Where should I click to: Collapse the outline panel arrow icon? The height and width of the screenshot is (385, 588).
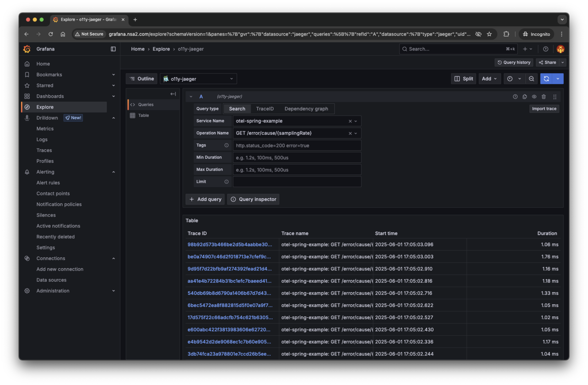[x=173, y=94]
